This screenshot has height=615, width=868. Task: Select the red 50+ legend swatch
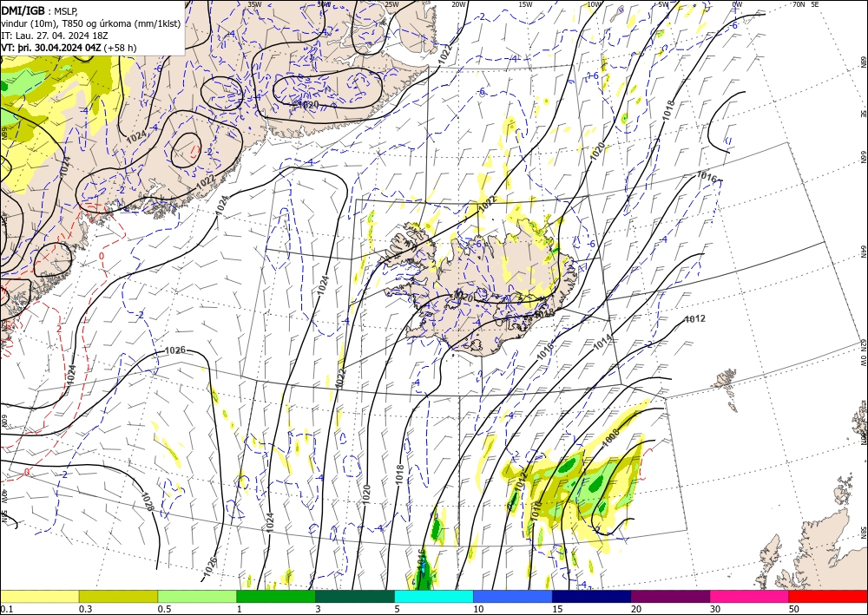828,596
